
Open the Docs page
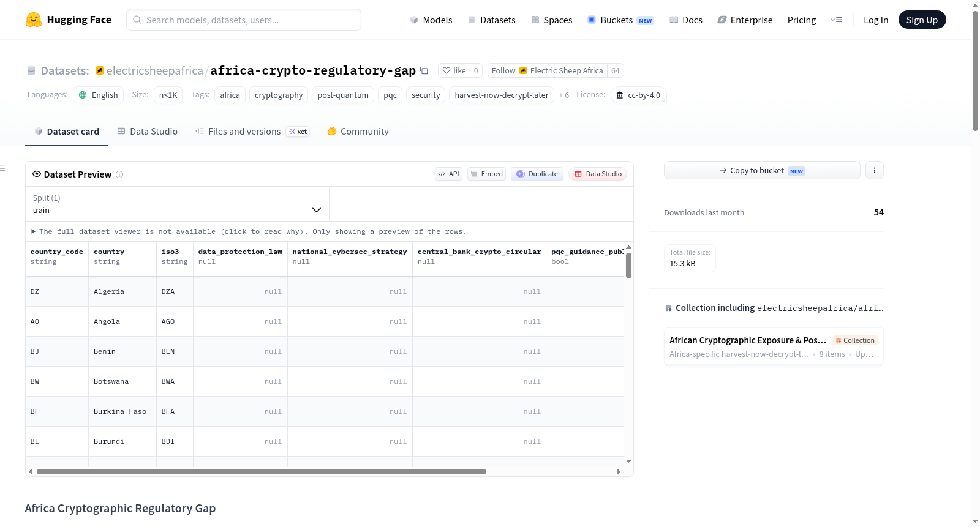(x=685, y=20)
